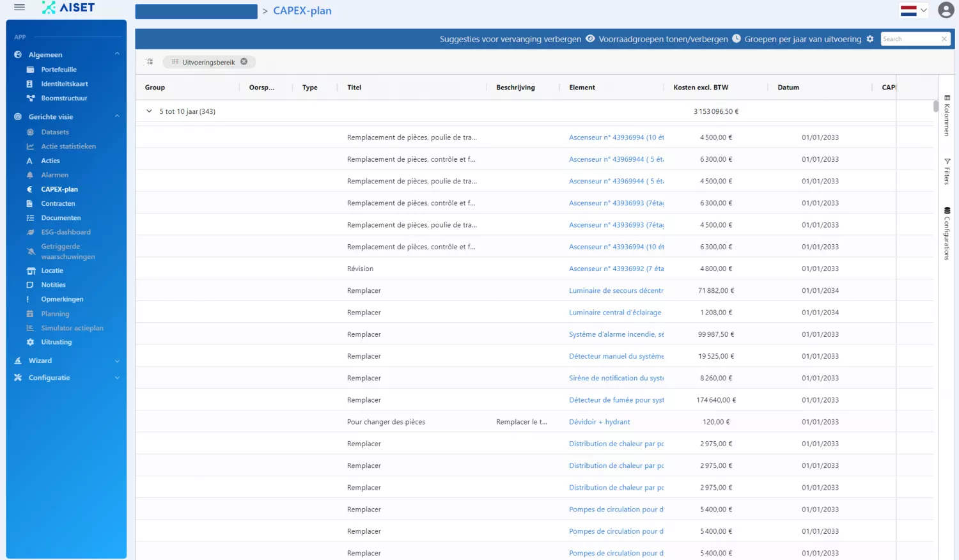
Task: Open Boomstructuur in sidebar
Action: [x=64, y=98]
